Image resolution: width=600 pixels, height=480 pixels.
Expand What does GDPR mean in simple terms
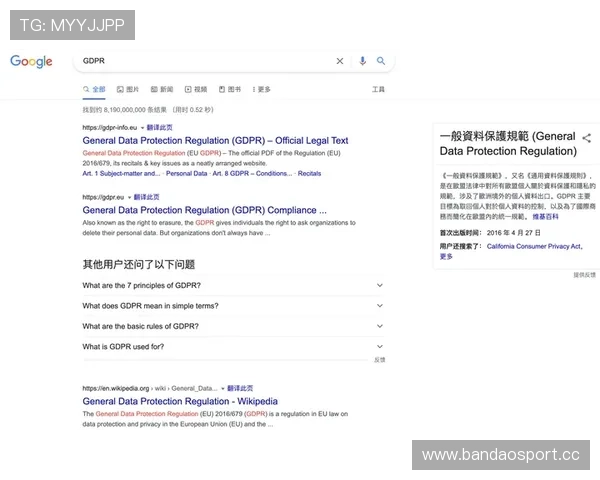pyautogui.click(x=233, y=306)
